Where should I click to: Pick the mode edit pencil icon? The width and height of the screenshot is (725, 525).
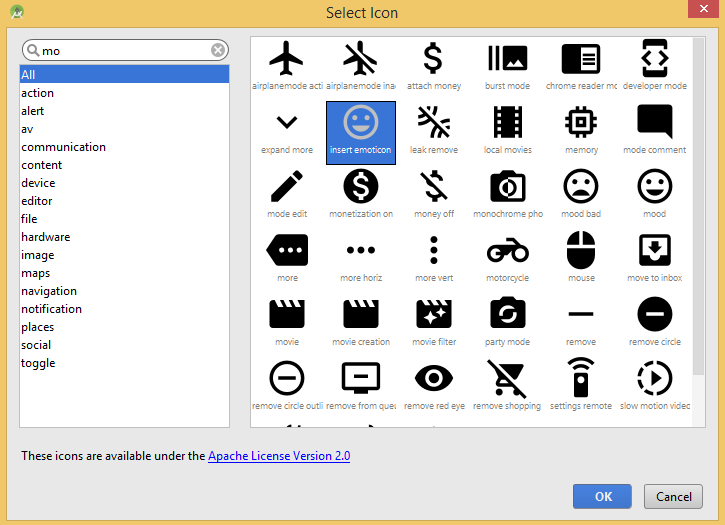(287, 186)
